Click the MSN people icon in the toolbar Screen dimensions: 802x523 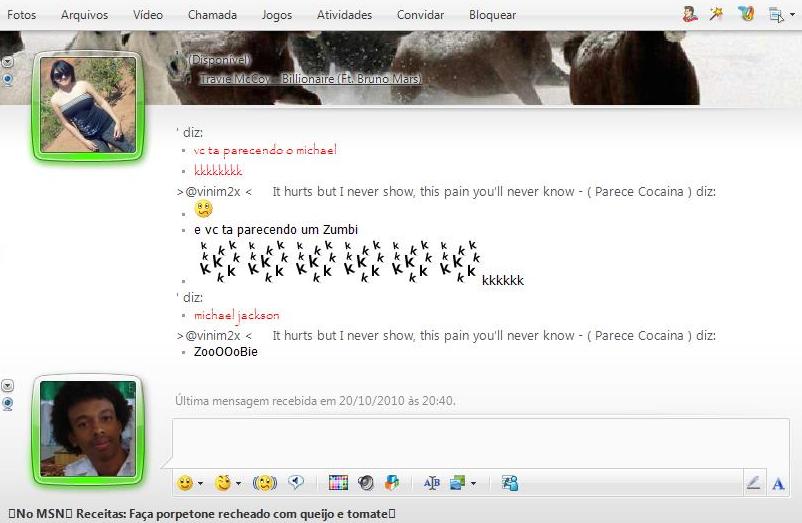[510, 483]
